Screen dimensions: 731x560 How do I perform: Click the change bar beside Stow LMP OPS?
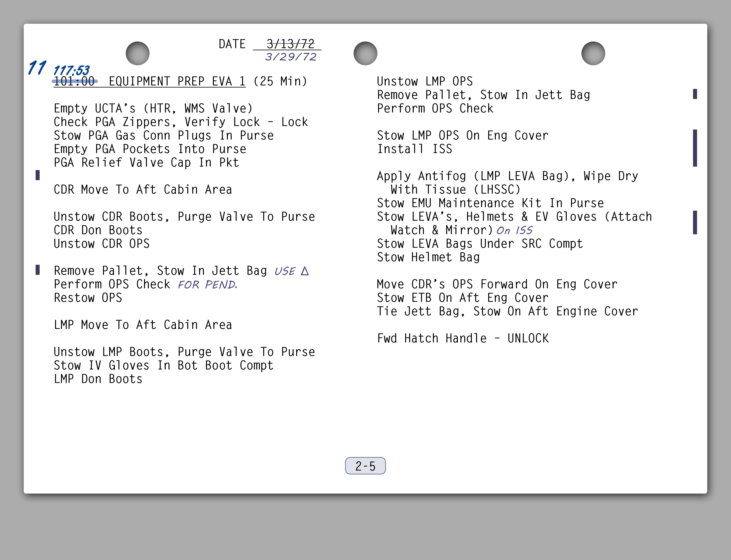(695, 148)
